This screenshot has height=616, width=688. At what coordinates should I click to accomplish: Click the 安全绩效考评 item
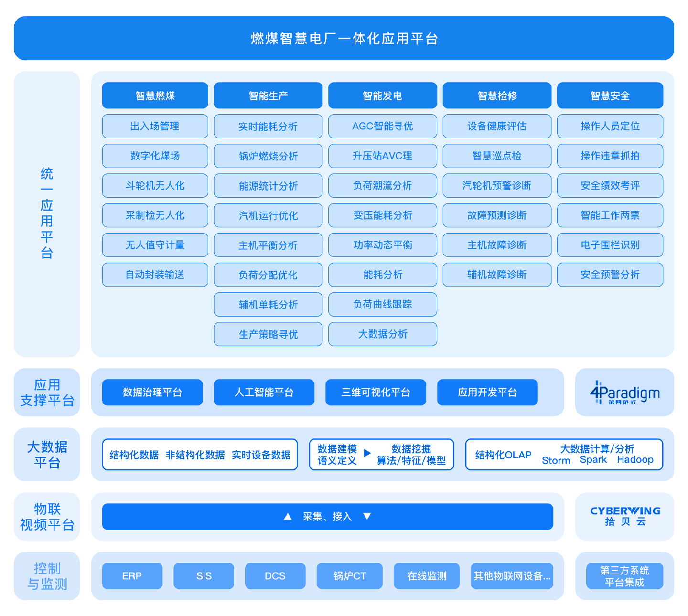[x=610, y=185]
